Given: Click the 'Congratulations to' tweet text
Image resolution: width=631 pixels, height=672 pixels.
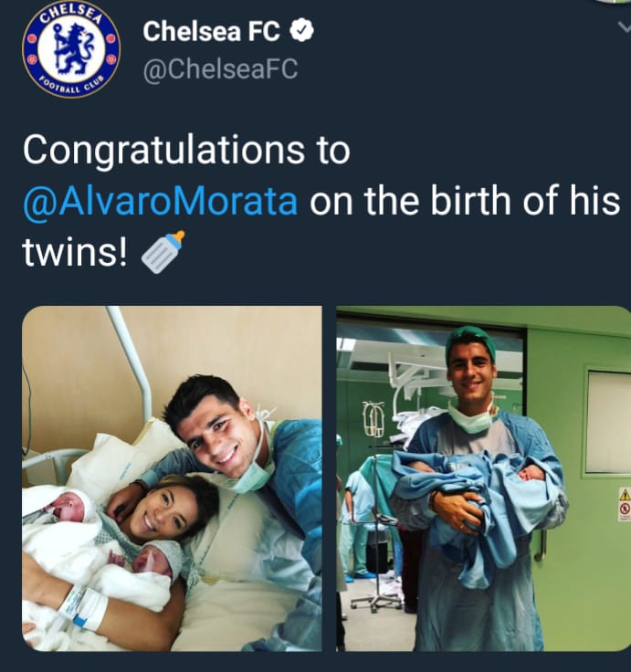Looking at the screenshot, I should click(x=186, y=150).
